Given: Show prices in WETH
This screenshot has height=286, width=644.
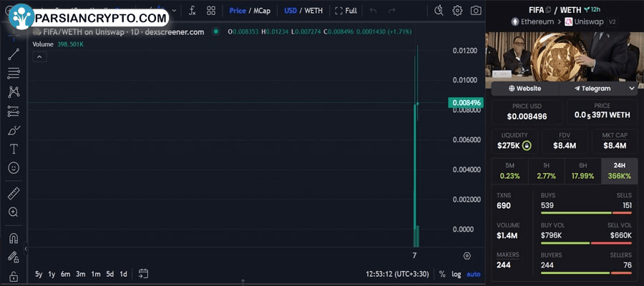Looking at the screenshot, I should tap(313, 11).
